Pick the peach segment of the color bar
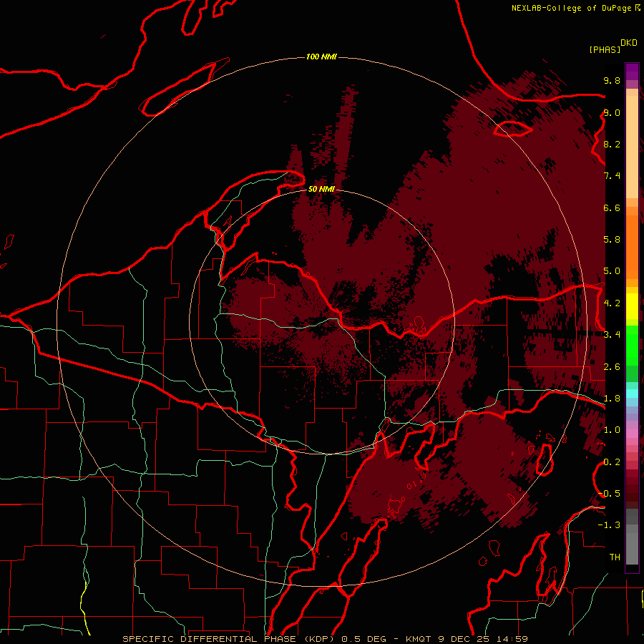 (x=632, y=147)
